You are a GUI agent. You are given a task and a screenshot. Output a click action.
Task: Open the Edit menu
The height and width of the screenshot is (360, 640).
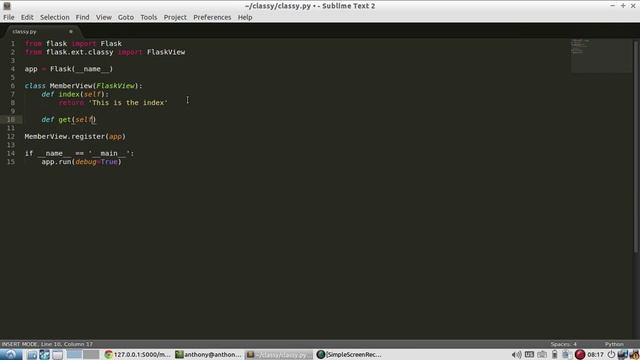27,17
